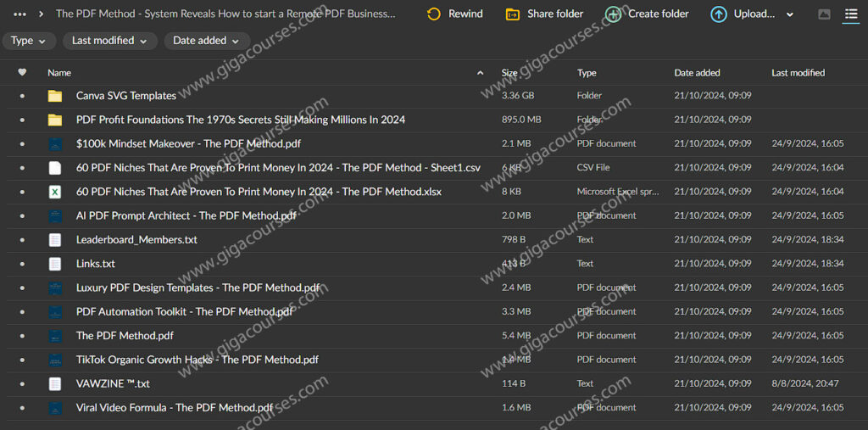Sort by Name column header

pos(59,73)
